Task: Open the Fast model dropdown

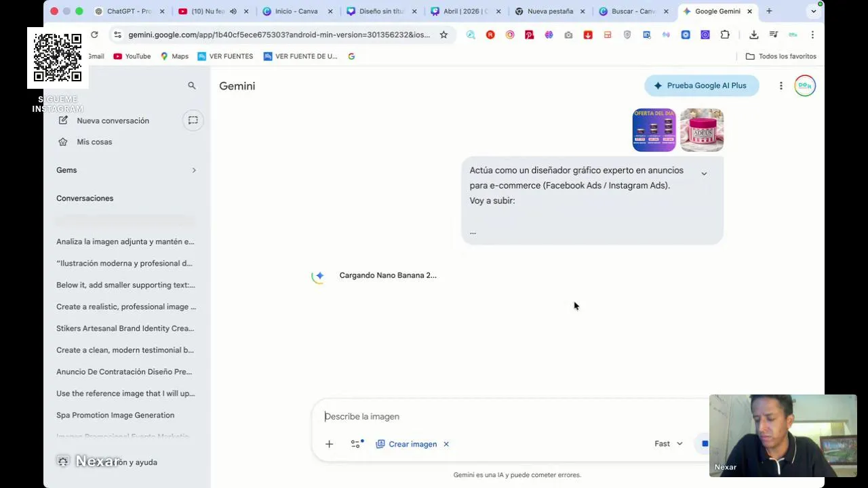Action: (x=669, y=444)
